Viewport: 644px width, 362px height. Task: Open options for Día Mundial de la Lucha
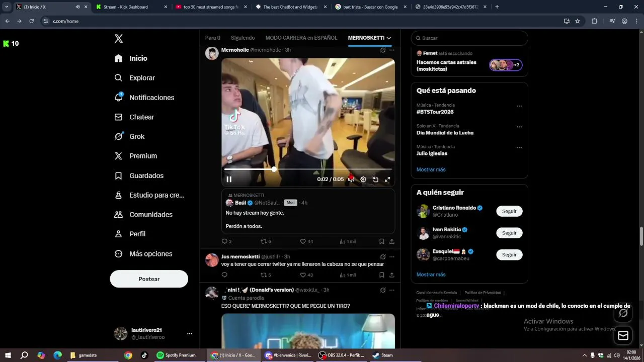click(519, 127)
